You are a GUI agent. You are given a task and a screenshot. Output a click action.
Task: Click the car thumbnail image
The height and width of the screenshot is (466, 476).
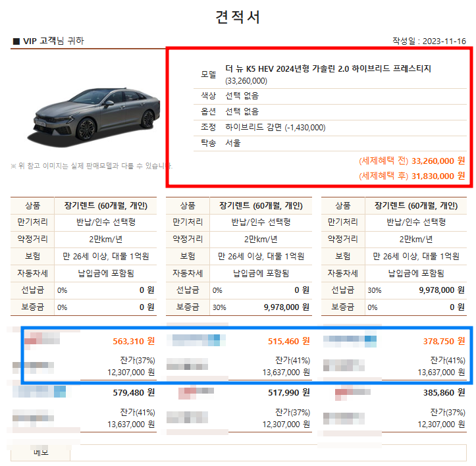point(94,117)
